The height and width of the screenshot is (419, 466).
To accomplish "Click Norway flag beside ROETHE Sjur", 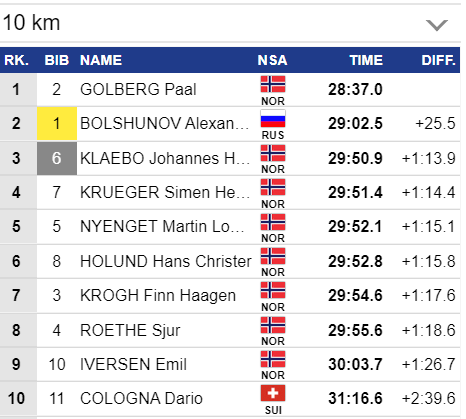I will (273, 325).
